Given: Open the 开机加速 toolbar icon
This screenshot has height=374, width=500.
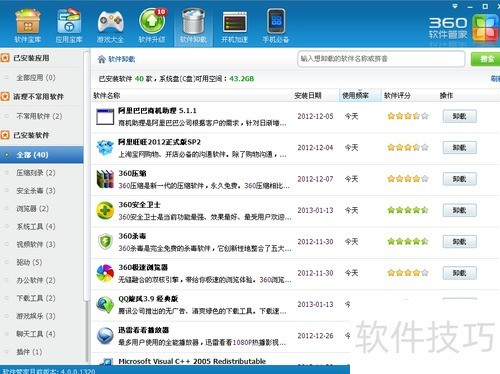Looking at the screenshot, I should [x=235, y=26].
